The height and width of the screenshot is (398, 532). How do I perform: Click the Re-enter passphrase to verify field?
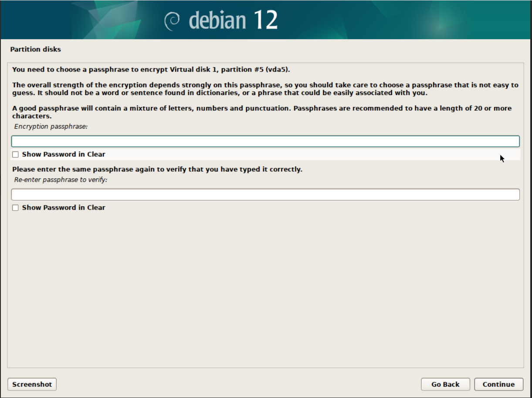[x=265, y=194]
